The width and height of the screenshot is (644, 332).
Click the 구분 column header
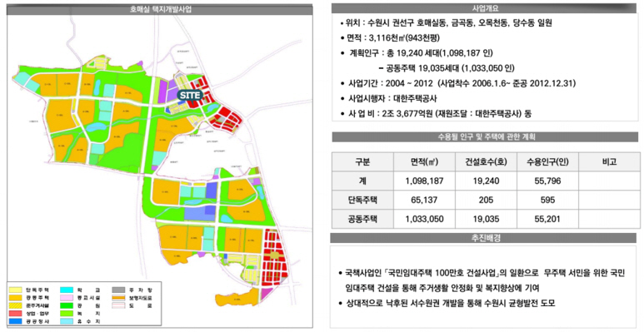pos(362,161)
